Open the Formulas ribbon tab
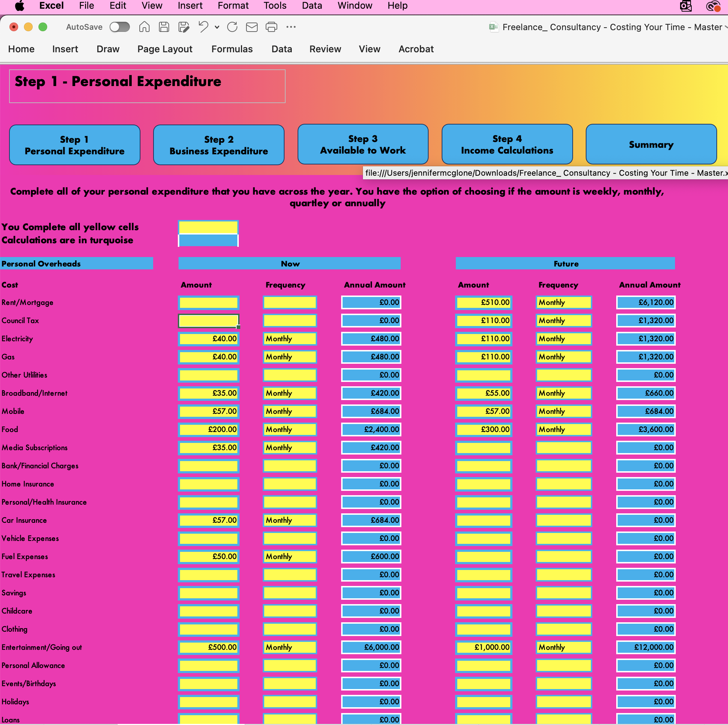The height and width of the screenshot is (725, 728). point(232,49)
